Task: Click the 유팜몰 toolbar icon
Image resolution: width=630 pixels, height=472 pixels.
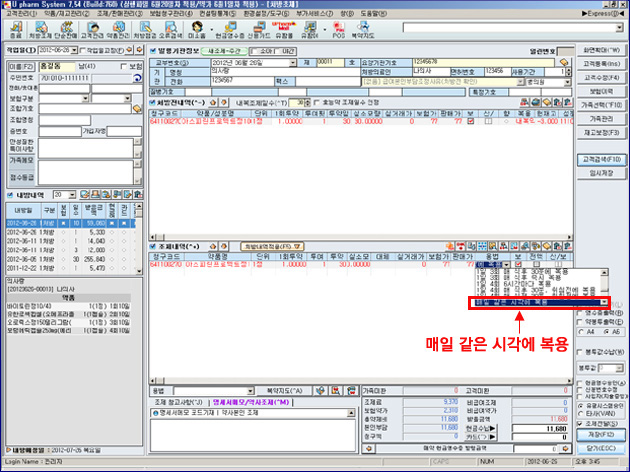Action: click(x=284, y=30)
